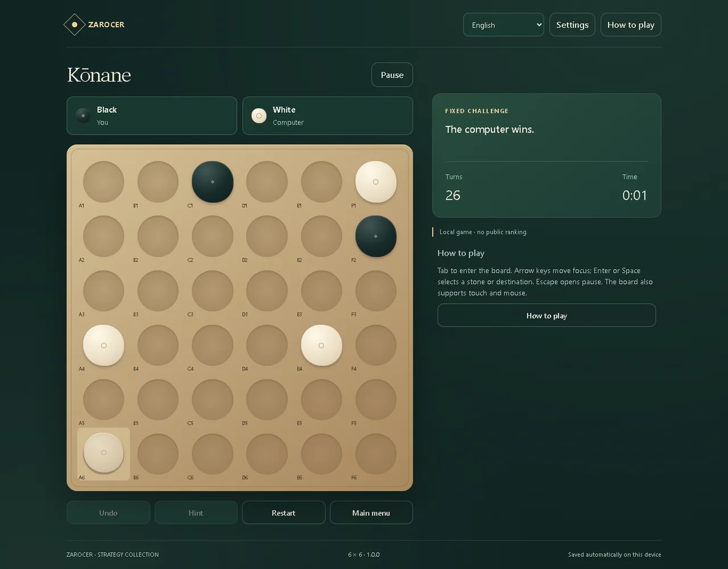Click the Turns value 26
This screenshot has width=728, height=569.
[x=453, y=195]
